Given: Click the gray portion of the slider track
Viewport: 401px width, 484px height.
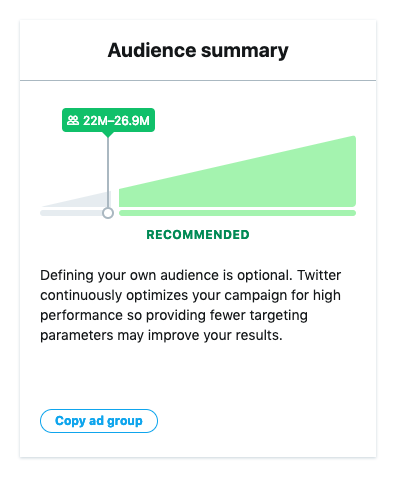Looking at the screenshot, I should 71,213.
